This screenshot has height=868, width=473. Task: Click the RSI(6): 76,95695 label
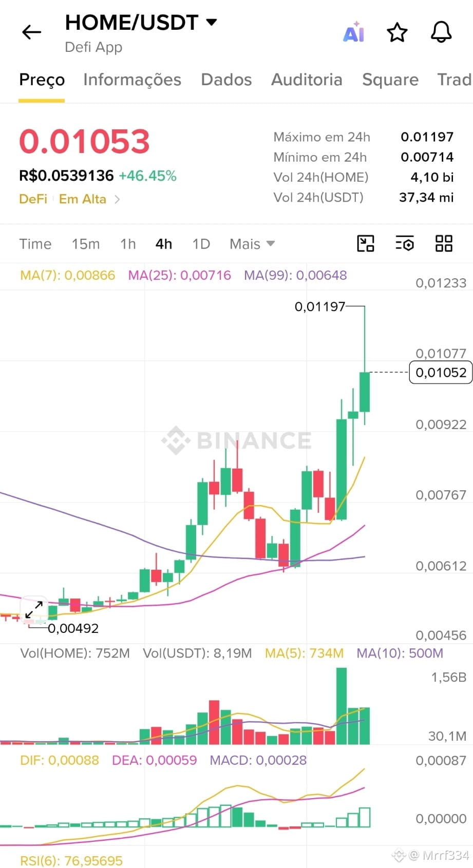[x=71, y=861]
